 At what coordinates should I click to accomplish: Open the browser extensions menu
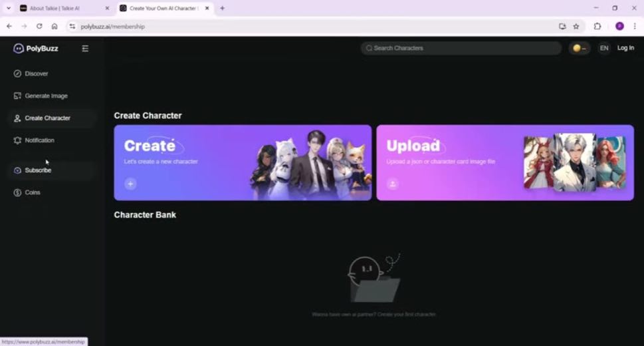coord(597,27)
